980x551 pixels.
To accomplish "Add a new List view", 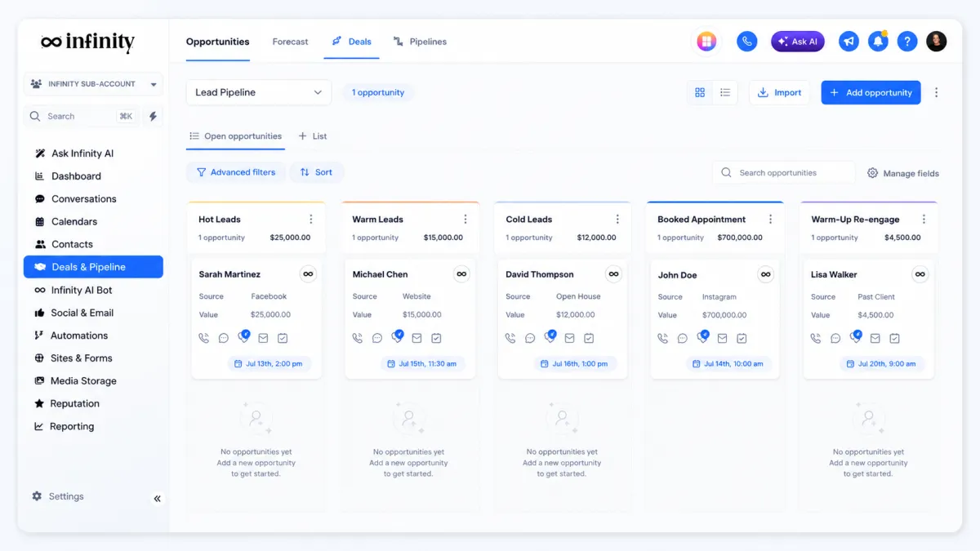I will click(x=313, y=136).
